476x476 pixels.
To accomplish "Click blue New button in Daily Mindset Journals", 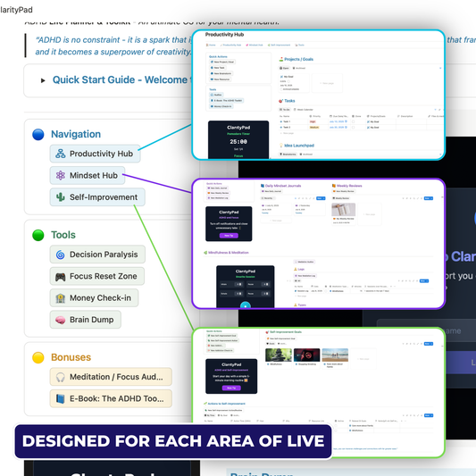I will coord(321,198).
